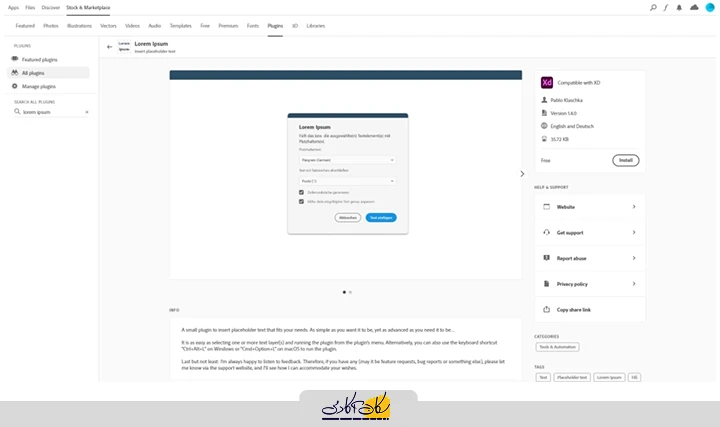This screenshot has height=427, width=720.
Task: Toggle the first checkbox in the Lorem Ipsum dialog
Action: click(302, 191)
